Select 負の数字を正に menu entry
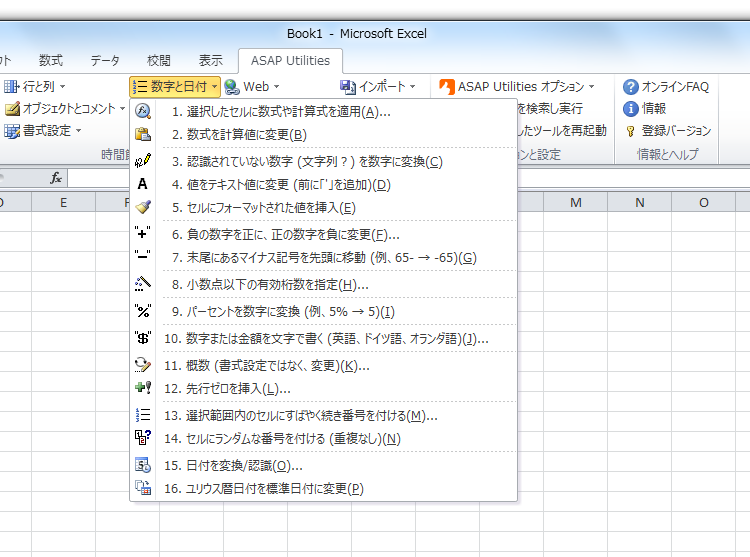 point(323,235)
